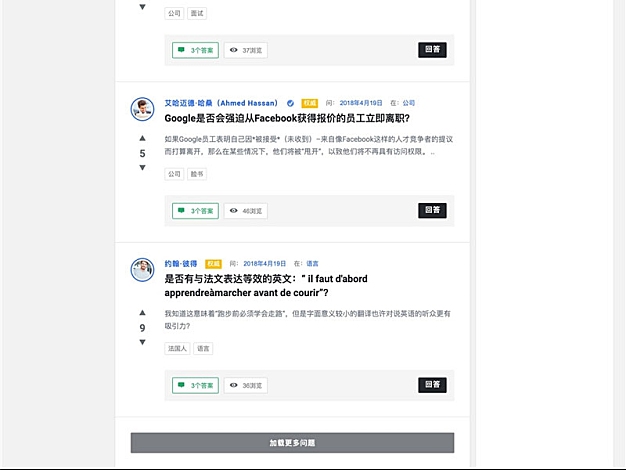The width and height of the screenshot is (626, 470).
Task: Downvote the Google Facebook employee question
Action: pos(142,168)
